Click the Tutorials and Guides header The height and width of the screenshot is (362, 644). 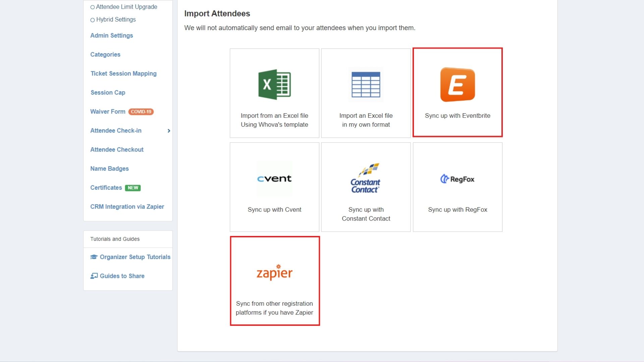coord(115,239)
